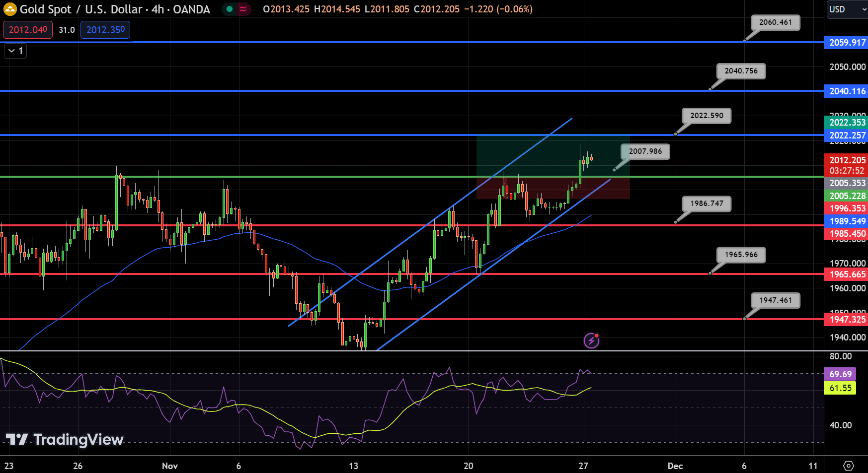This screenshot has height=473, width=868.
Task: Open the USD currency dropdown
Action: [x=847, y=9]
